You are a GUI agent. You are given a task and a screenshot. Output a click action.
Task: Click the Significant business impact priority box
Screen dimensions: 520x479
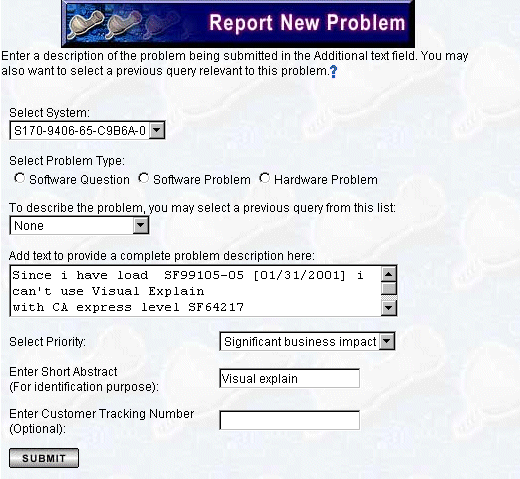[307, 341]
